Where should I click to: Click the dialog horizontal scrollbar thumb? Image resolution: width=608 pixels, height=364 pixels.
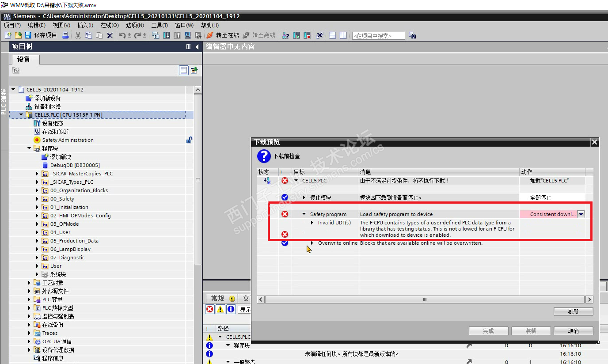pos(425,300)
